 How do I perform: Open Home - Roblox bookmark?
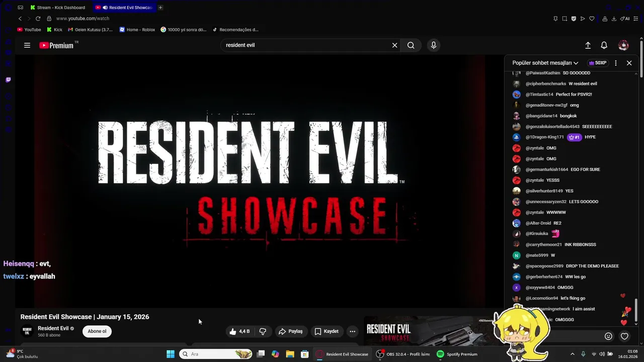[137, 30]
